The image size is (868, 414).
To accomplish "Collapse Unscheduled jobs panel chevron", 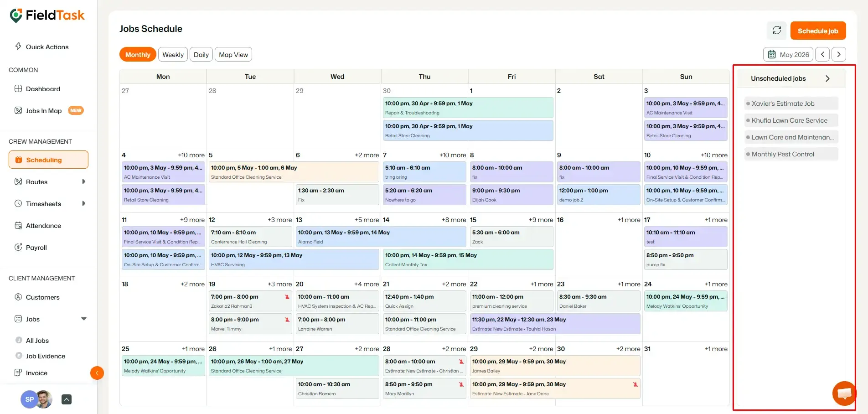I will [x=827, y=78].
